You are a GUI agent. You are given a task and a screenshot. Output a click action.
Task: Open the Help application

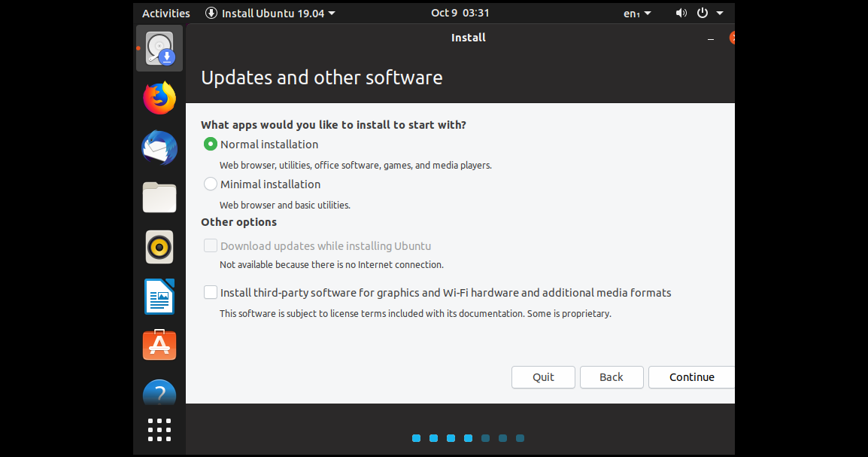pyautogui.click(x=159, y=391)
